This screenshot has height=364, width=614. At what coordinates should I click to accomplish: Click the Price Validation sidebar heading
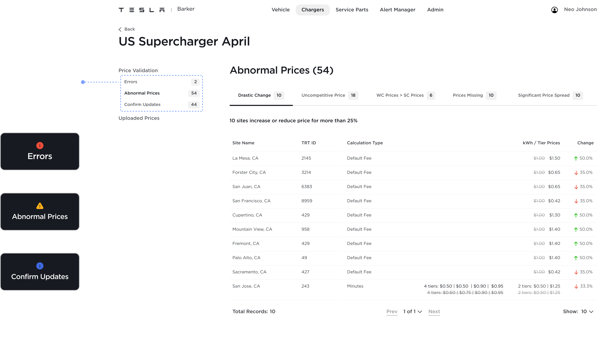pos(138,71)
